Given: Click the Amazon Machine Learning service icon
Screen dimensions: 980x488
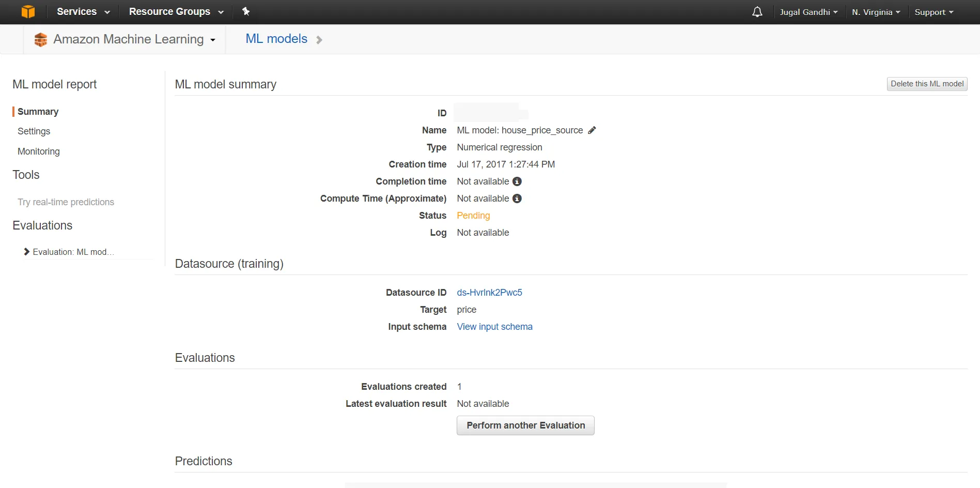Looking at the screenshot, I should point(40,39).
